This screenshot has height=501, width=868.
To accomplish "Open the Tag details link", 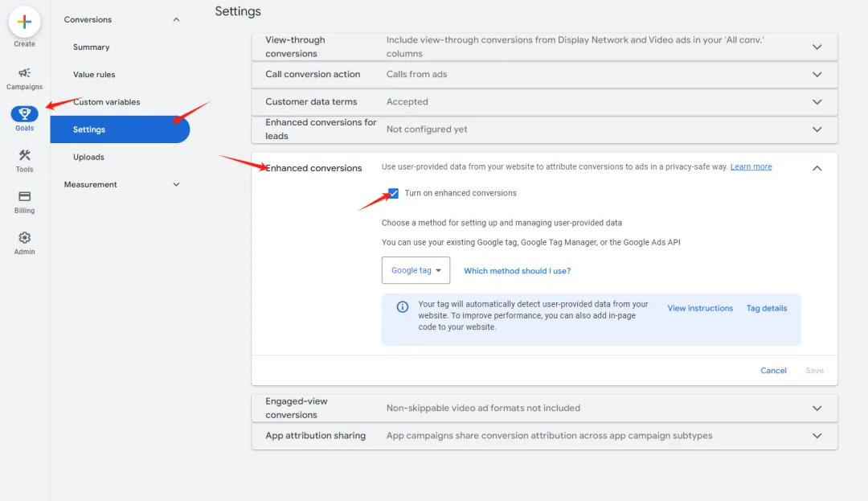I will (x=766, y=308).
